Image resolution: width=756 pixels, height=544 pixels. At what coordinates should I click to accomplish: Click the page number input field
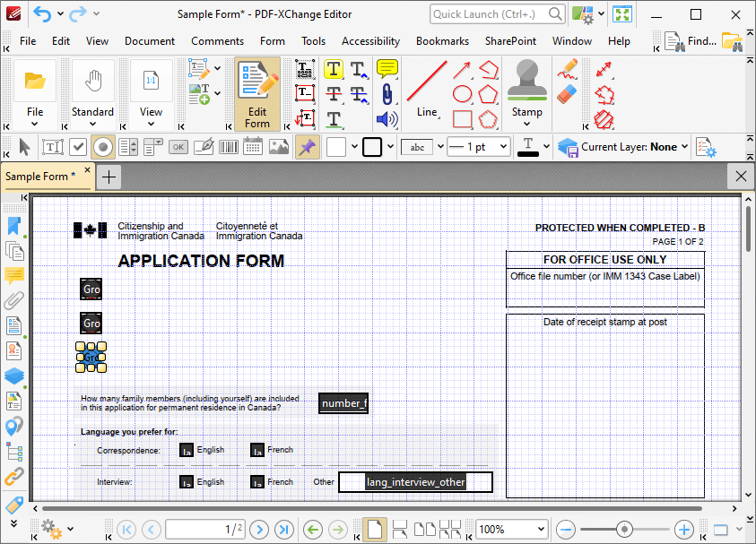(x=204, y=529)
